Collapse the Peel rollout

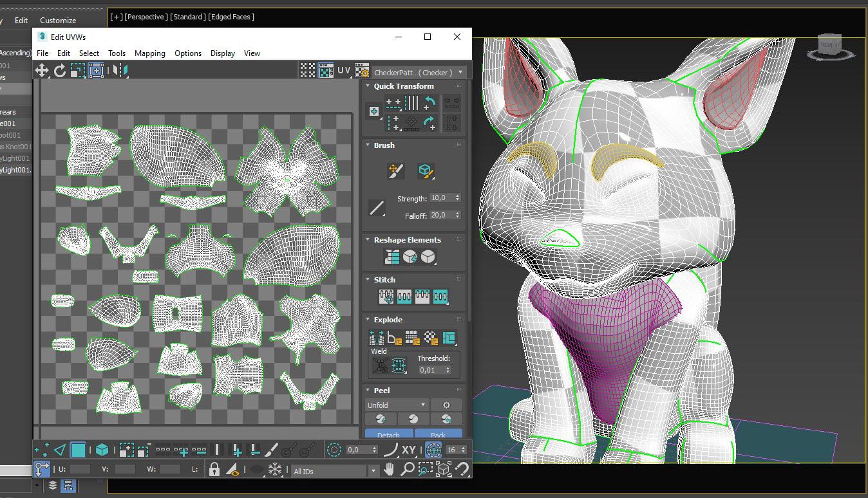click(x=368, y=391)
